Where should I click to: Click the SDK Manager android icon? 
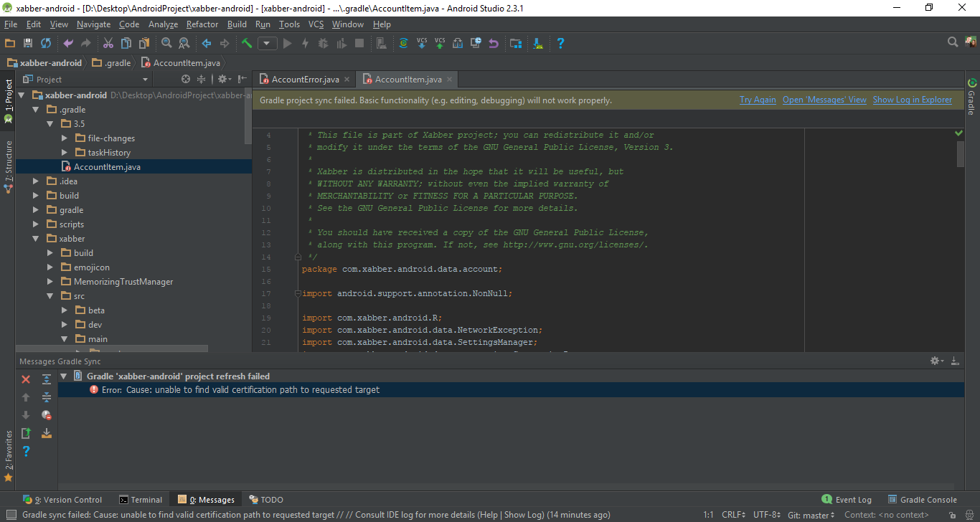537,43
